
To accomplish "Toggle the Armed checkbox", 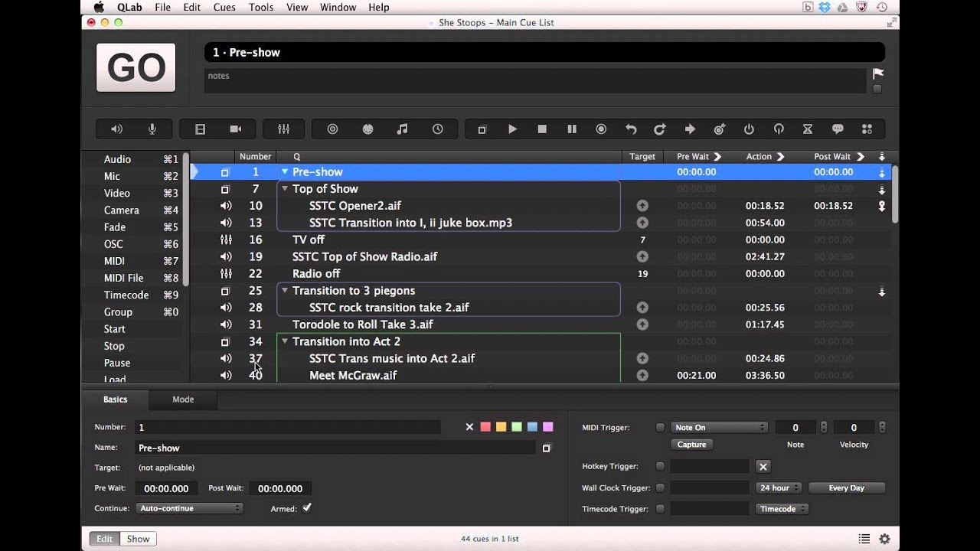I will 307,507.
